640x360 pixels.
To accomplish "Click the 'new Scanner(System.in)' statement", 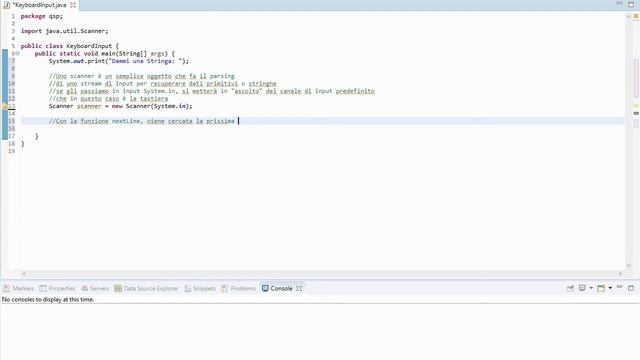I will pyautogui.click(x=120, y=106).
